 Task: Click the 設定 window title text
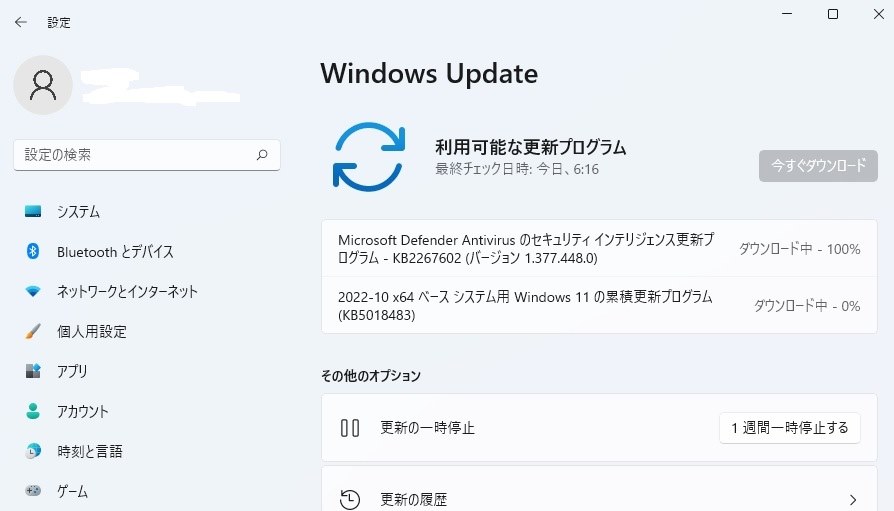tap(59, 22)
